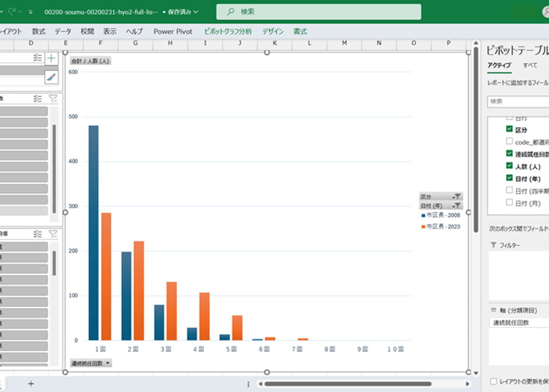Screen dimensions: 549x392
Task: Select the blue 2008 bar for 1回
Action: (93, 233)
